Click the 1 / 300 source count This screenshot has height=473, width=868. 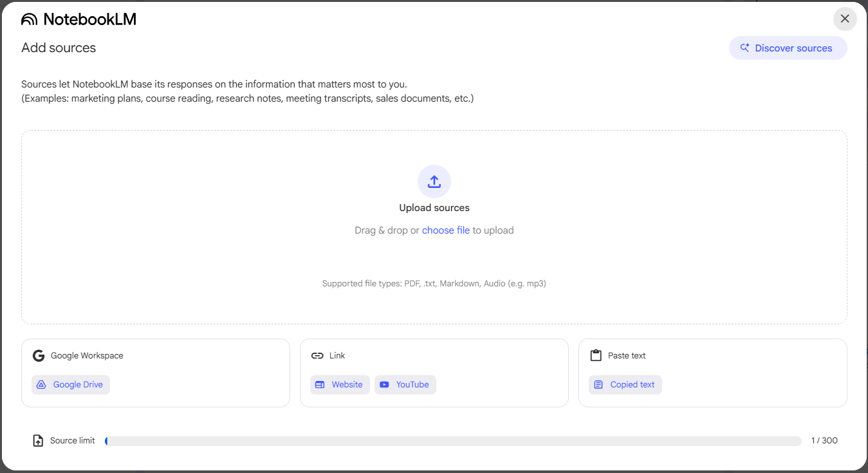click(824, 441)
